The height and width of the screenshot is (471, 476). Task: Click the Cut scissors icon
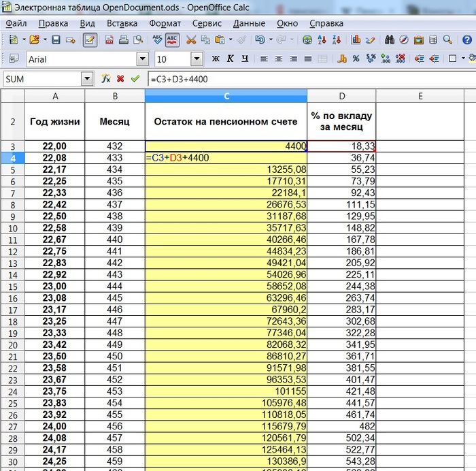(x=191, y=40)
